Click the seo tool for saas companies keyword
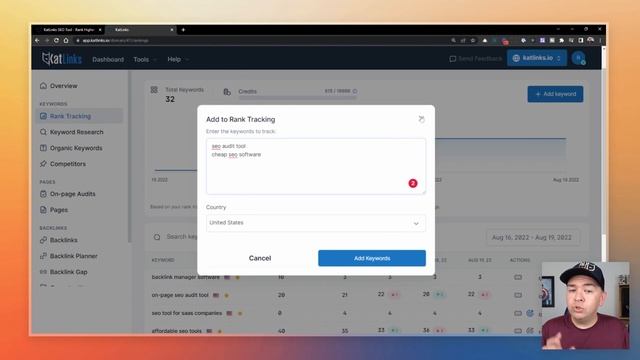Viewport: 640px width, 360px height. pos(187,313)
